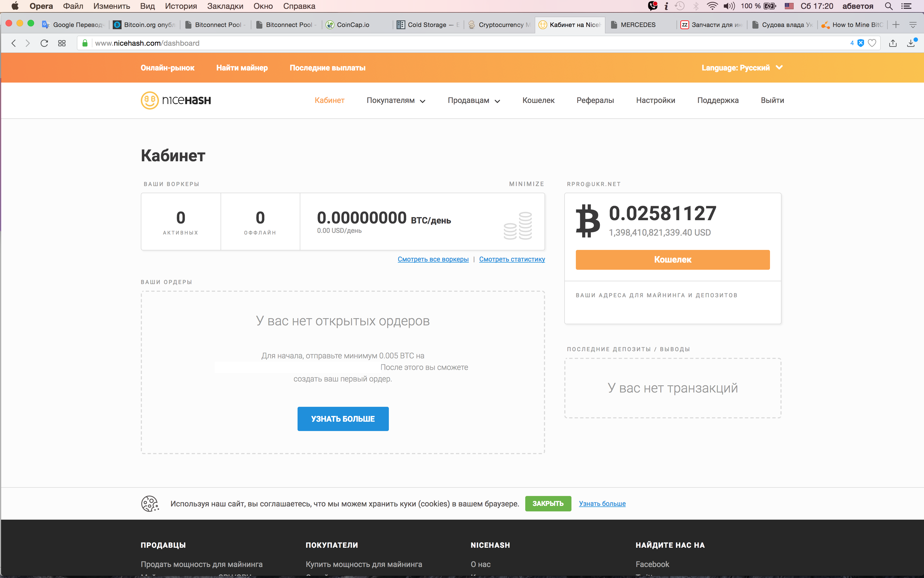Click the orange Кошелек button
Viewport: 924px width, 578px height.
click(x=673, y=260)
